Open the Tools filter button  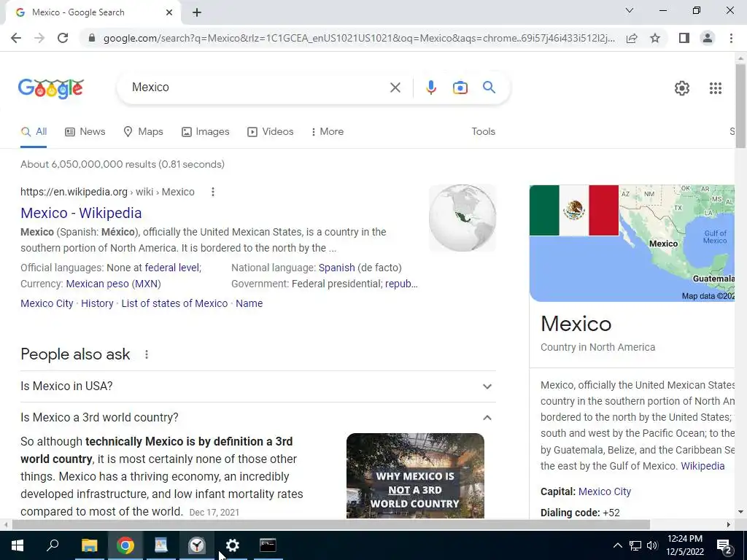(x=483, y=132)
